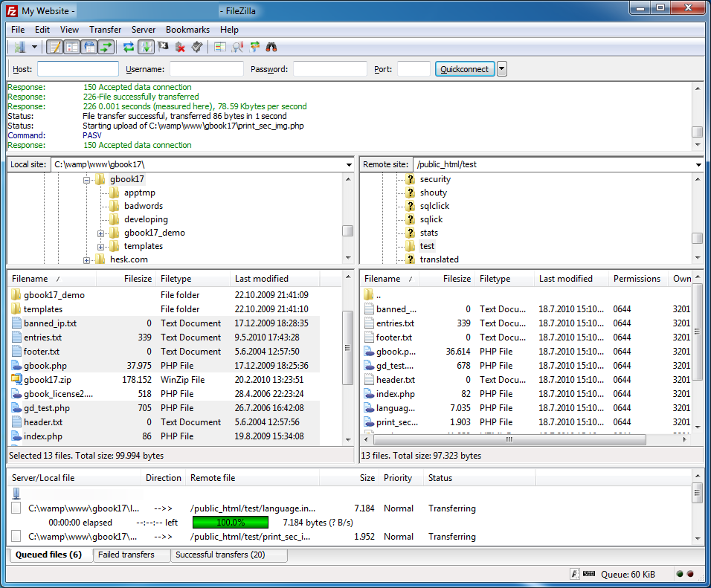Tick the checkbox for language.in... transfer
This screenshot has height=588, width=711.
tap(16, 508)
